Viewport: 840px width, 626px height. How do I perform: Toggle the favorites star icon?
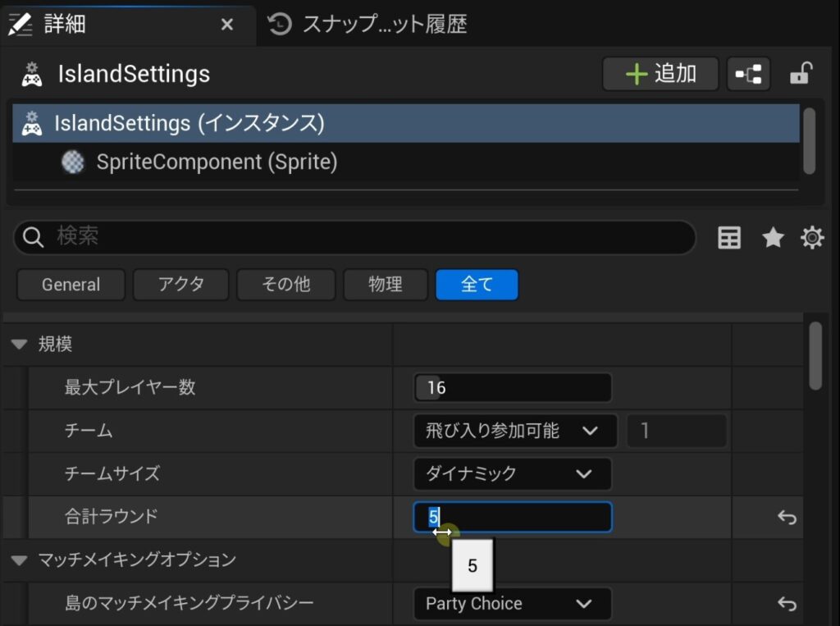(773, 238)
